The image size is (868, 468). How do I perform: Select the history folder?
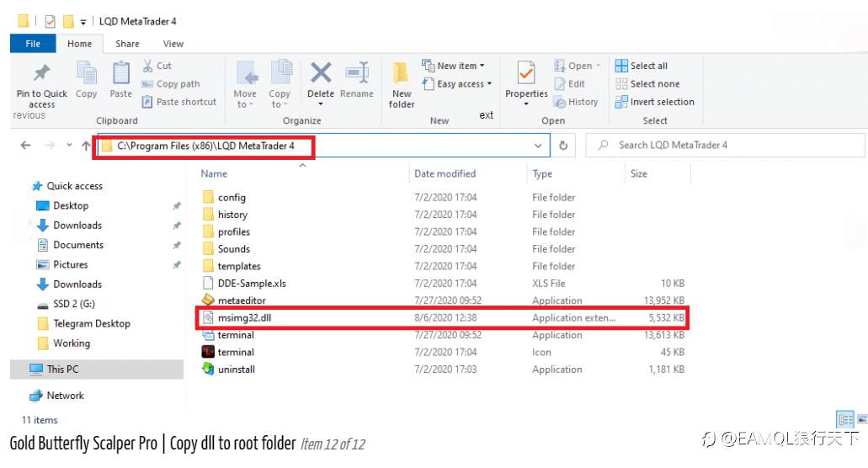point(226,215)
